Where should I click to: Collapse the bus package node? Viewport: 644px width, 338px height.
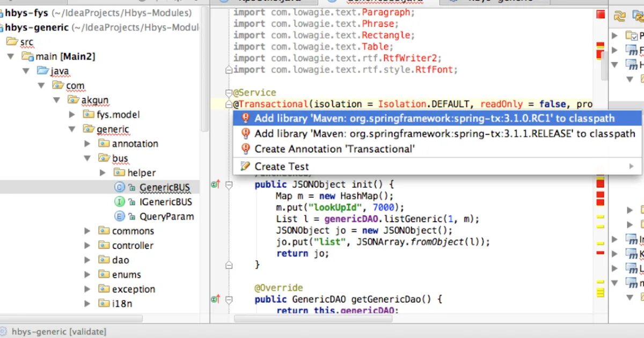click(x=87, y=158)
